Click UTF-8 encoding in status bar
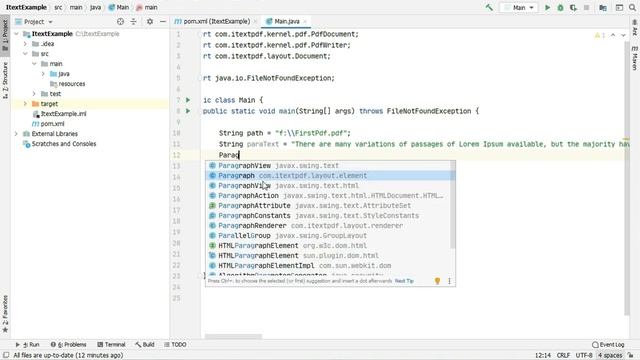This screenshot has width=640, height=360. [x=584, y=356]
